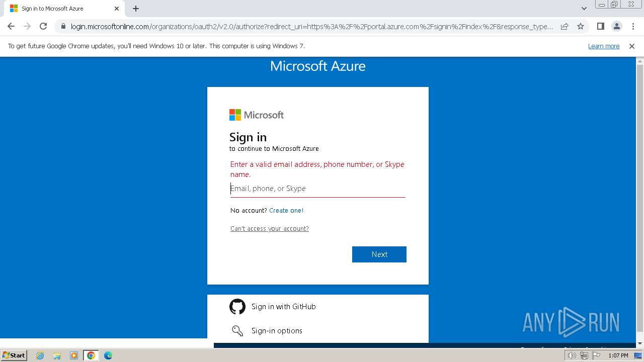Open the media player taskbar icon
This screenshot has width=644, height=362.
(74, 355)
